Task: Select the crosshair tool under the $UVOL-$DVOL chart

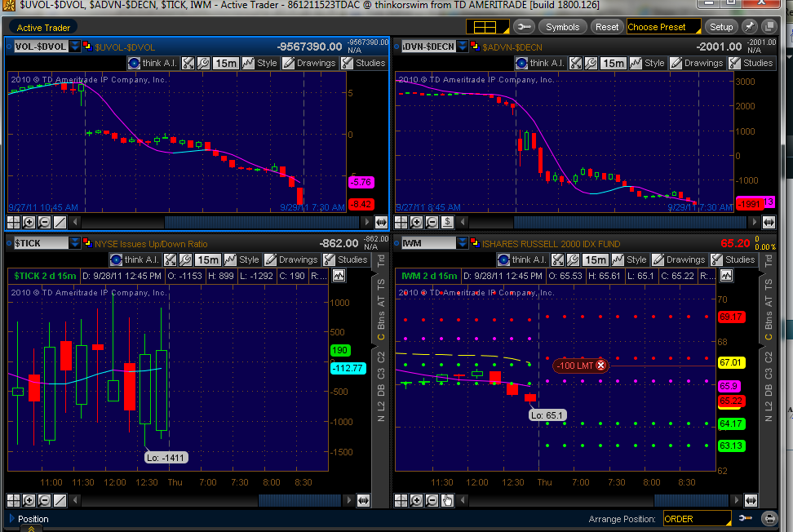Action: (x=14, y=222)
